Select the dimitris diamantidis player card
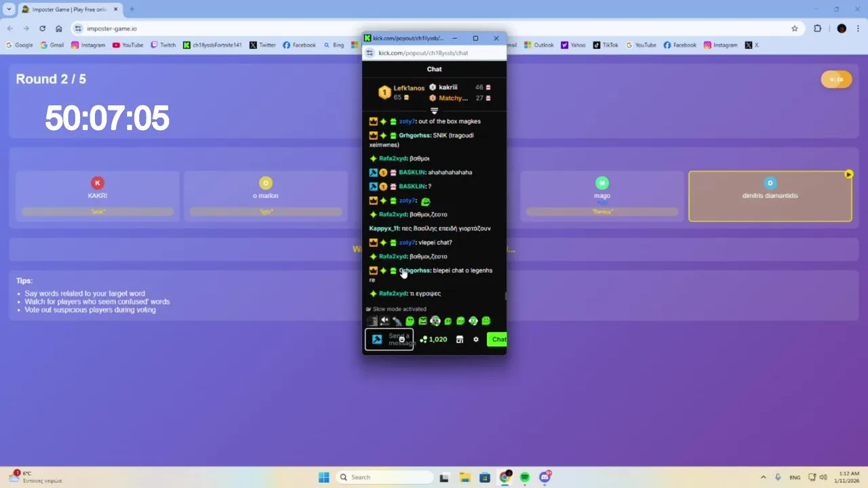 (x=770, y=196)
